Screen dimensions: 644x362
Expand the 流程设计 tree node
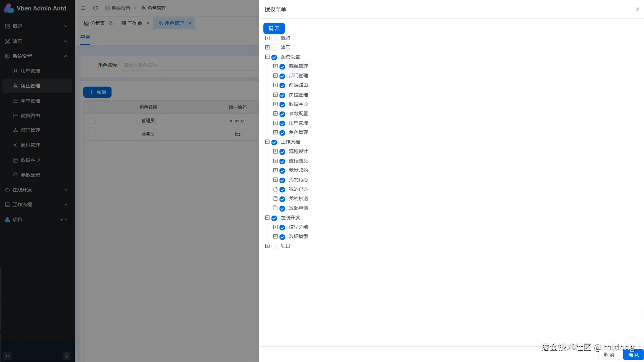pyautogui.click(x=275, y=152)
